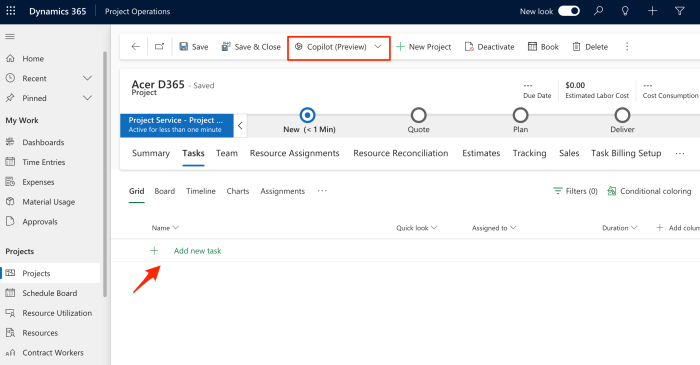
Task: Click the lightbulb assistant icon
Action: click(x=625, y=11)
